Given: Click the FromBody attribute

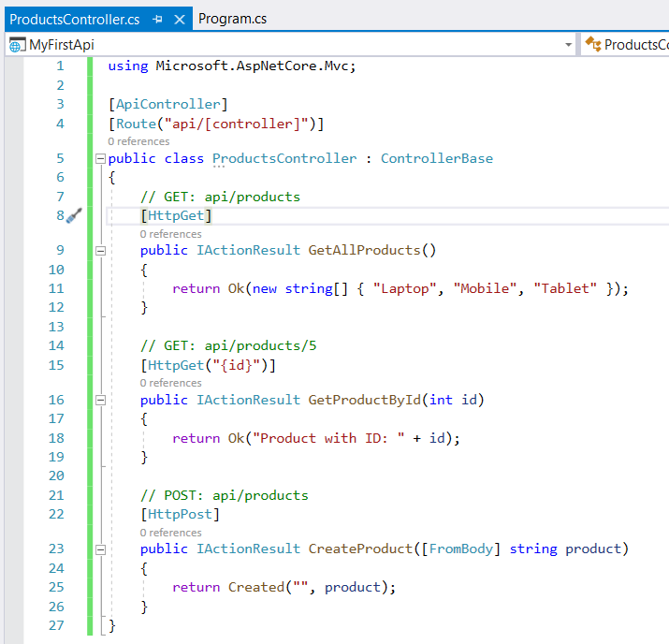Looking at the screenshot, I should tap(461, 549).
